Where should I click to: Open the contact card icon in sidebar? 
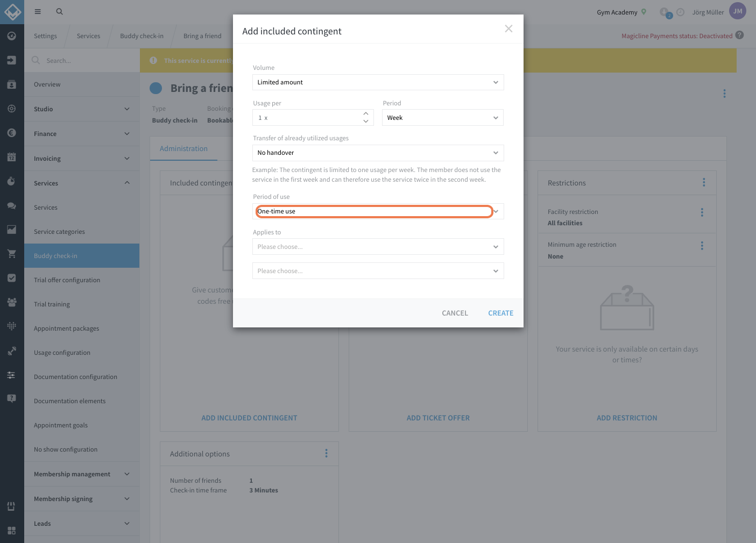pyautogui.click(x=12, y=84)
